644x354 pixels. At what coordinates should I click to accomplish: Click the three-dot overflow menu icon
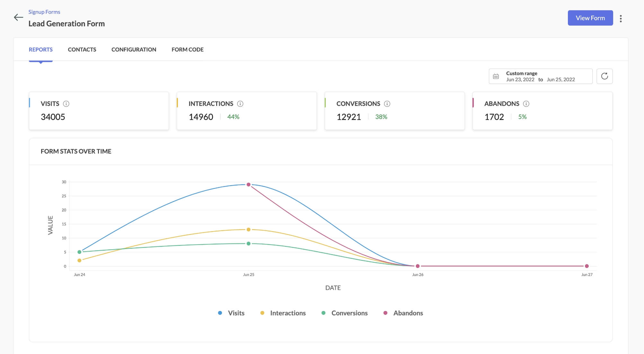point(621,18)
